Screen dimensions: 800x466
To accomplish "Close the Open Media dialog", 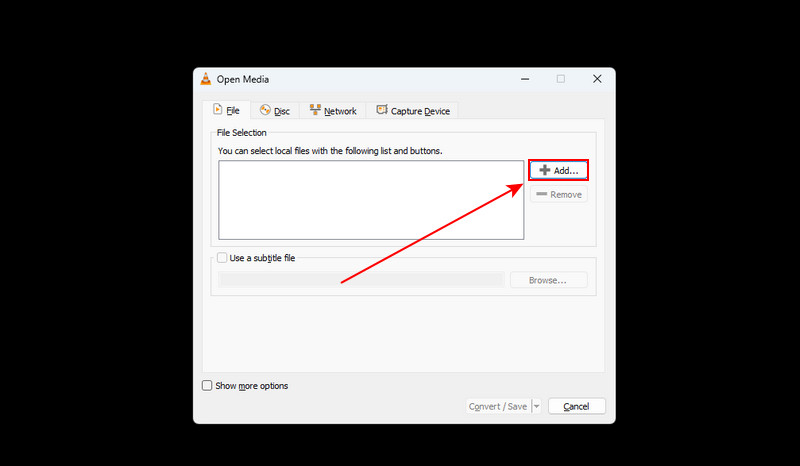I will tap(597, 79).
